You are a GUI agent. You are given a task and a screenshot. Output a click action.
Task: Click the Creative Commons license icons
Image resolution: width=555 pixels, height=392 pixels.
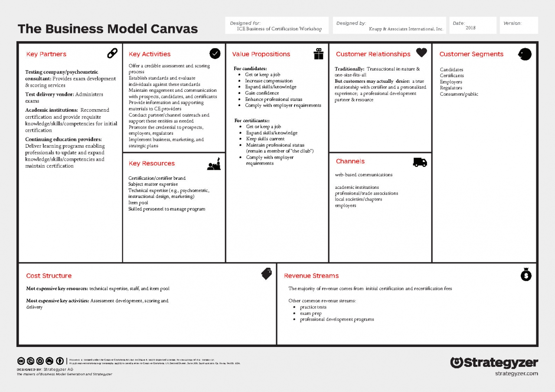click(x=40, y=361)
